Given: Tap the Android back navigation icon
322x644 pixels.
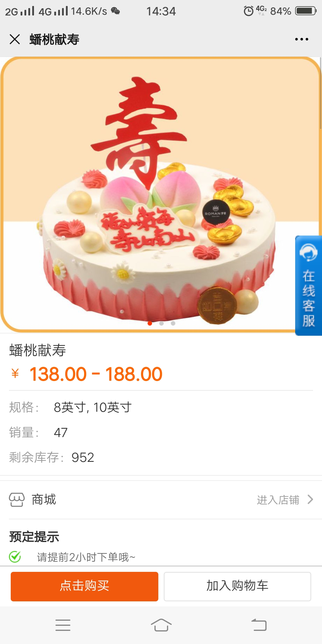Looking at the screenshot, I should tap(259, 625).
